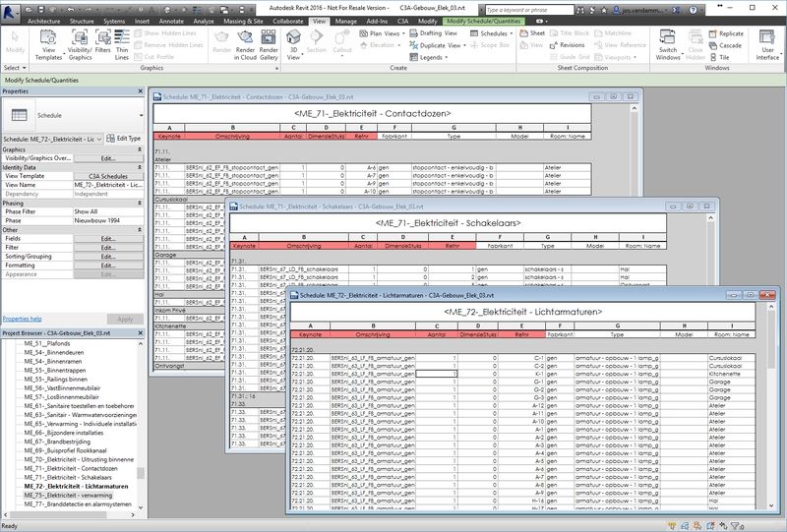
Task: Click the 3D View icon
Action: (293, 44)
